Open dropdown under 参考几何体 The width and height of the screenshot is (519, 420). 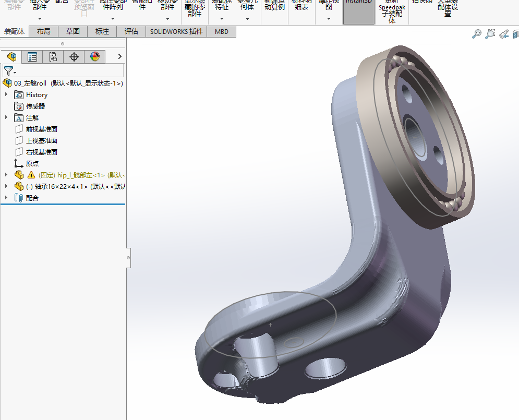click(247, 19)
